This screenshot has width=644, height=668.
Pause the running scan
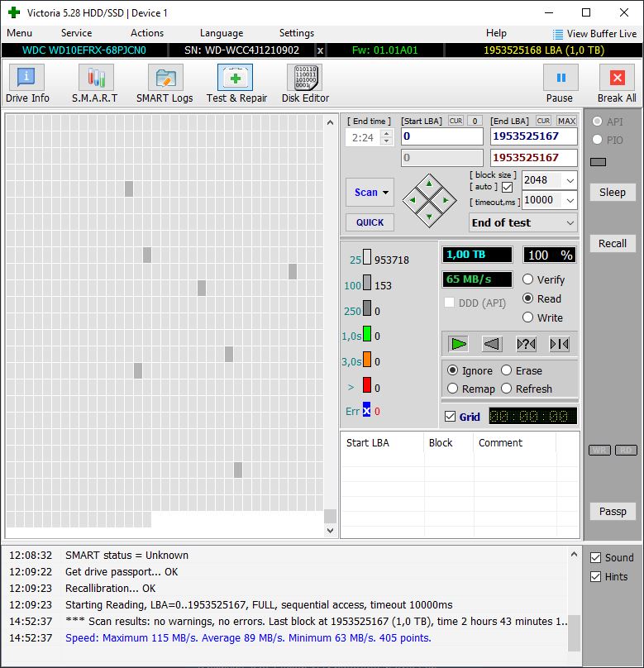[x=561, y=78]
